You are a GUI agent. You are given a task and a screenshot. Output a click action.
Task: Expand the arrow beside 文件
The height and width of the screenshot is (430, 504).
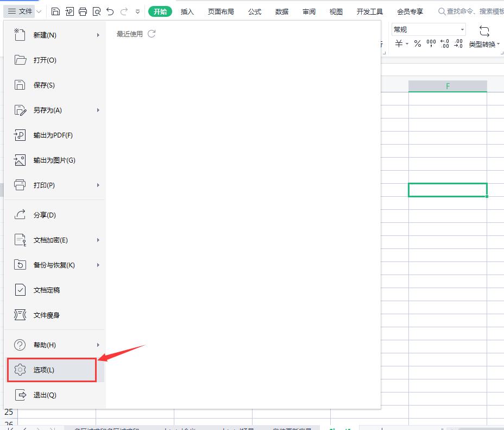tap(39, 12)
